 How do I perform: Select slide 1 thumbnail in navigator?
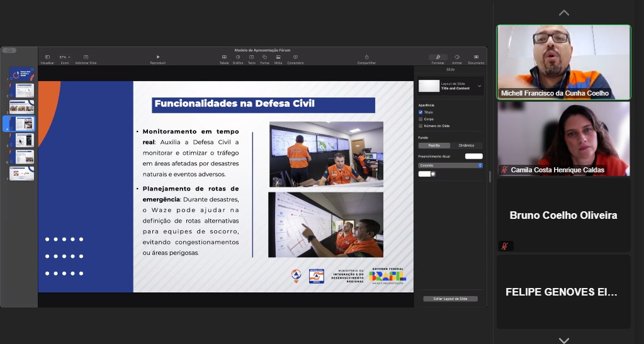tap(22, 74)
